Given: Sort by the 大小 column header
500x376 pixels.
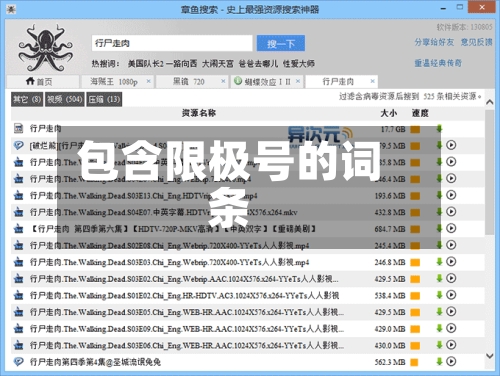Looking at the screenshot, I should click(x=389, y=113).
